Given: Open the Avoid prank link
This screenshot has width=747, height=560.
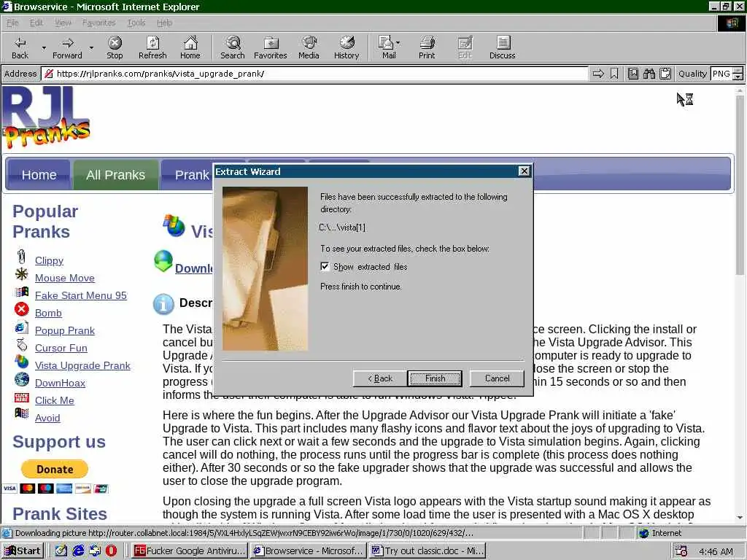Looking at the screenshot, I should pos(47,418).
